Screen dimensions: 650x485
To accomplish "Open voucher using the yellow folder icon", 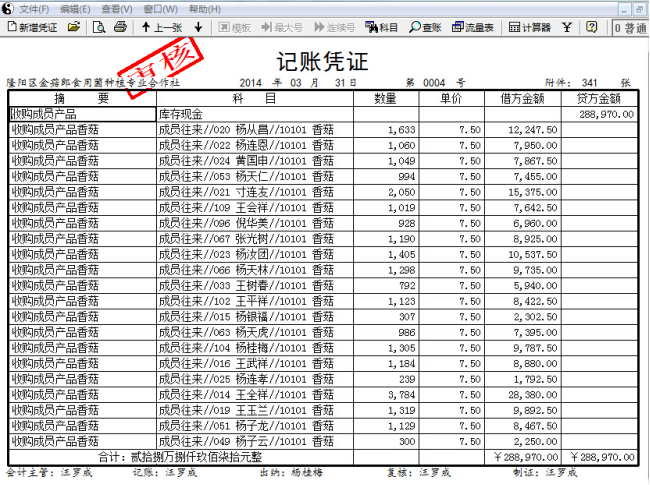I will point(74,26).
